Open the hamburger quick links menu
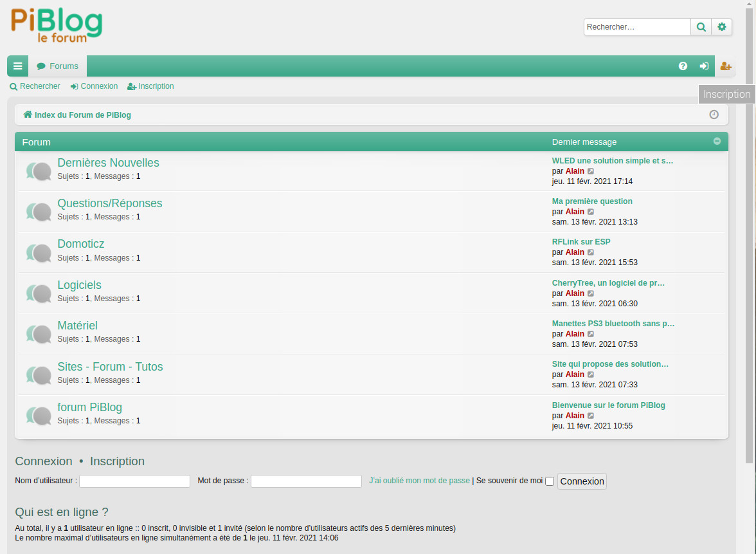 point(17,66)
